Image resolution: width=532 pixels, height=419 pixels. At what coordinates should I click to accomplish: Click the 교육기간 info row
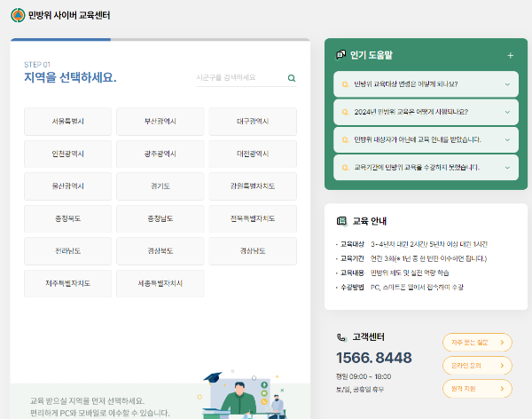[411, 258]
